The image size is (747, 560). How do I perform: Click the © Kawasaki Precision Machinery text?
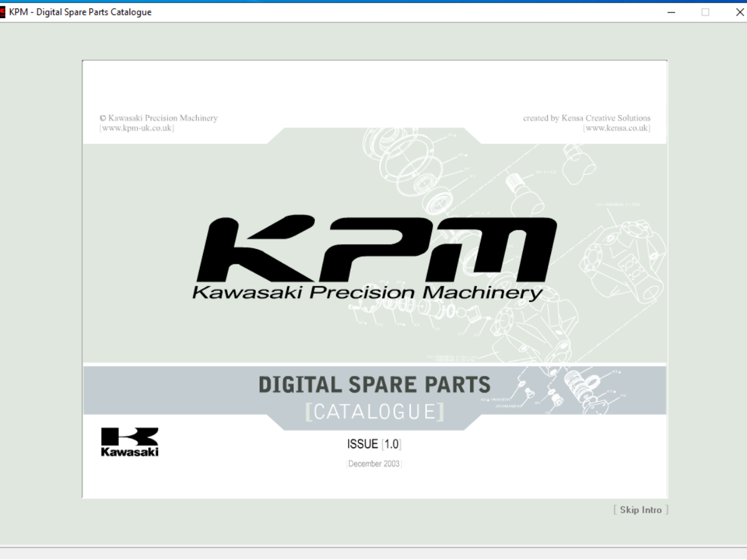pyautogui.click(x=159, y=118)
